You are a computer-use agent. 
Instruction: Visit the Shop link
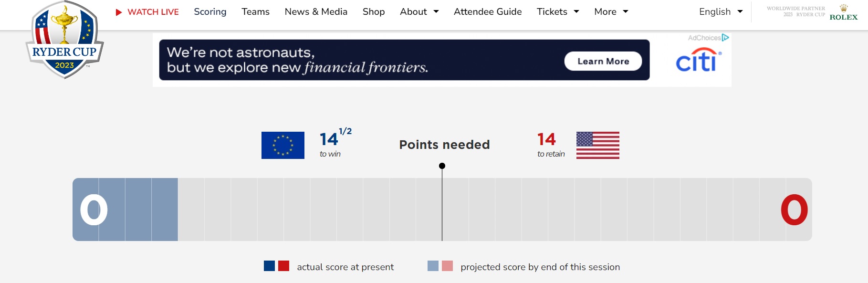pyautogui.click(x=374, y=11)
